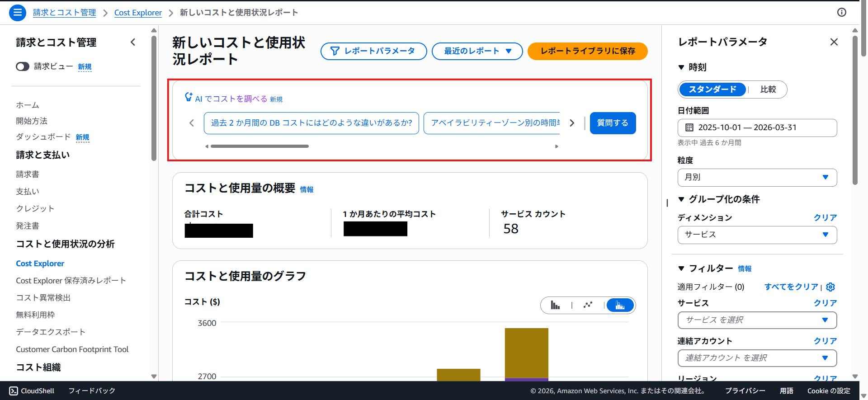868x400 pixels.
Task: Select Cost Explorer in side navigation
Action: coord(40,264)
